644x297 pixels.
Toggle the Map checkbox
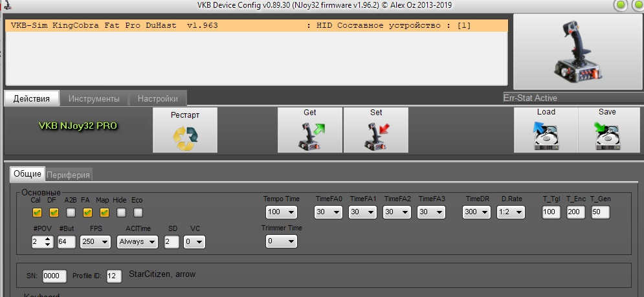tap(104, 212)
